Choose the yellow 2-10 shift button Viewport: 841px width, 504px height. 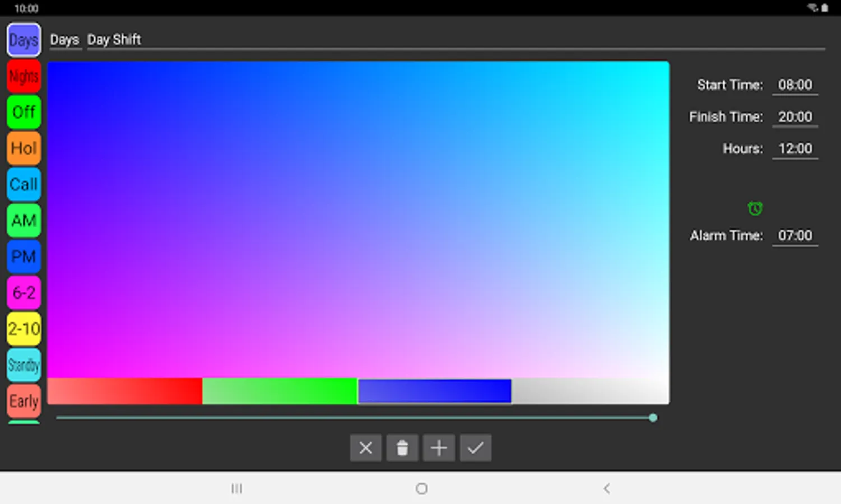pos(24,329)
